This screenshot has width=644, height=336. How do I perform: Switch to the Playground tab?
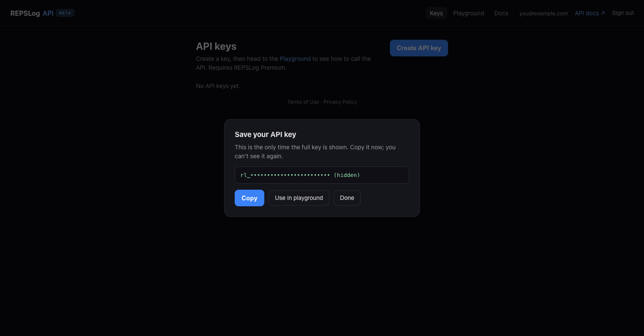tap(469, 13)
